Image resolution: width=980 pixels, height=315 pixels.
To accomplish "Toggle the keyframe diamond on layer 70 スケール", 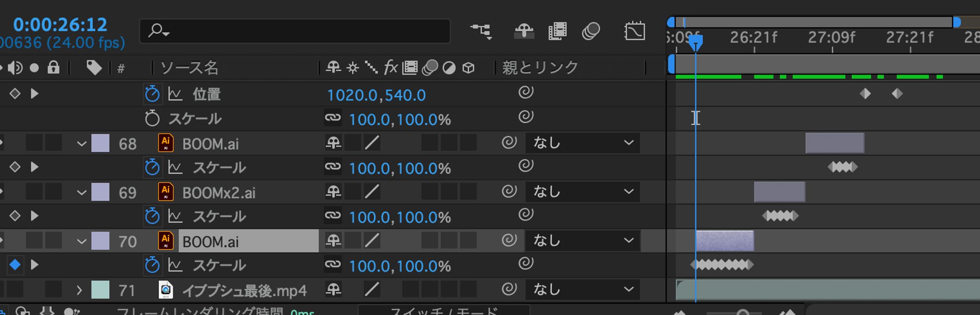I will pyautogui.click(x=15, y=265).
